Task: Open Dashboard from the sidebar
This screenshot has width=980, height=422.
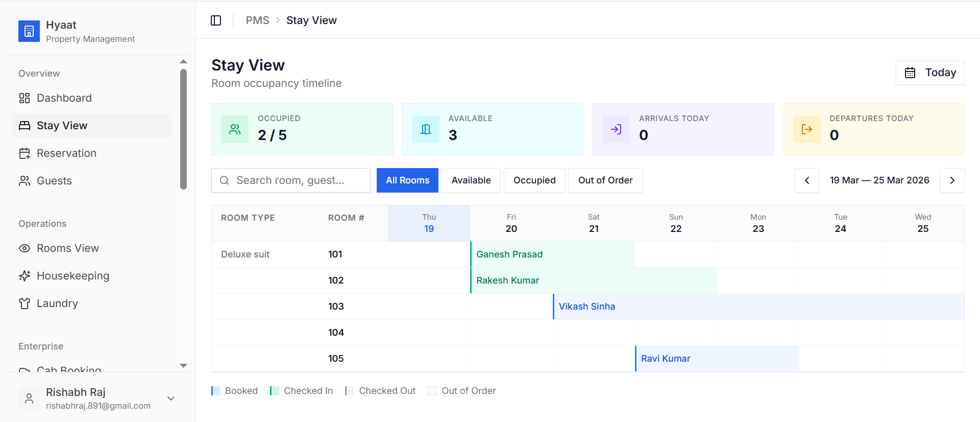Action: pyautogui.click(x=92, y=98)
